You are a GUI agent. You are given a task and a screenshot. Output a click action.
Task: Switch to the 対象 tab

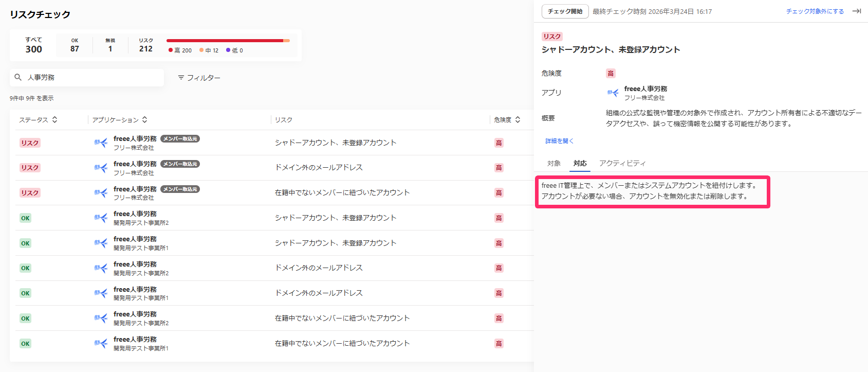point(554,163)
